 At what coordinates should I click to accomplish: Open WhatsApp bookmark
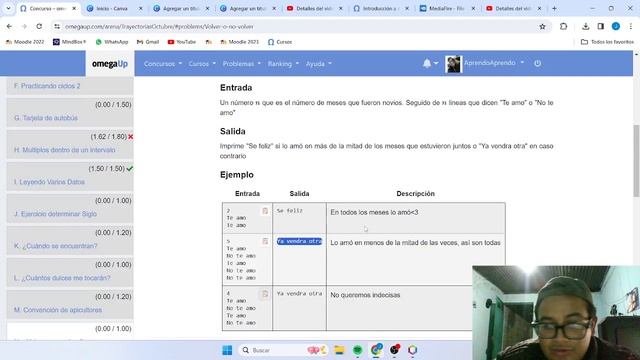tap(112, 42)
